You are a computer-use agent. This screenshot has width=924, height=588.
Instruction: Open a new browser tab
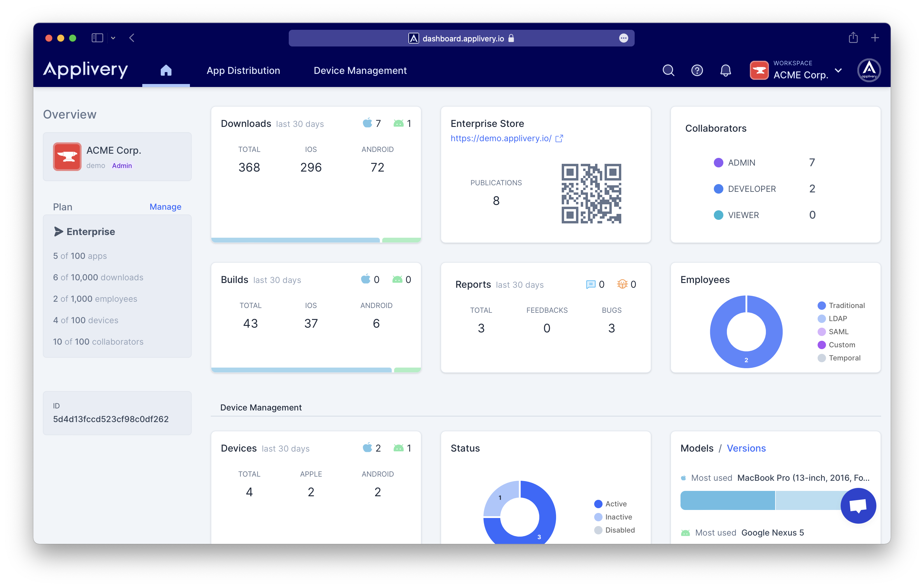[875, 38]
